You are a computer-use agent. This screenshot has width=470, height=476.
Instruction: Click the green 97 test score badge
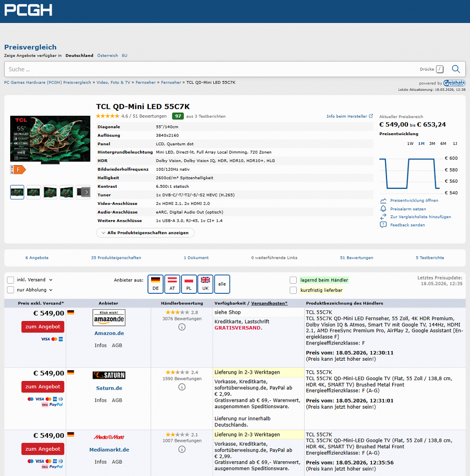coord(178,116)
